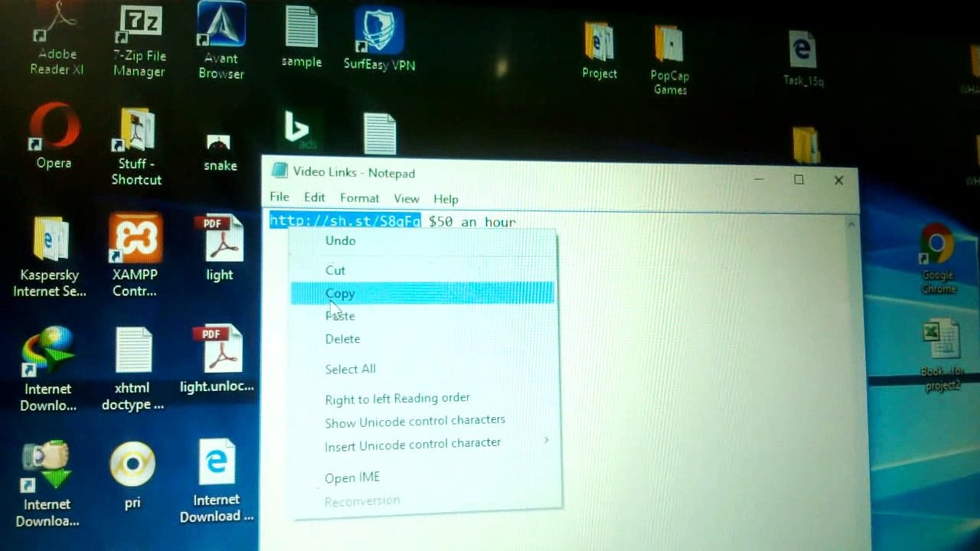Viewport: 980px width, 551px height.
Task: Launch the XAMPP Control Panel shortcut
Action: (135, 256)
